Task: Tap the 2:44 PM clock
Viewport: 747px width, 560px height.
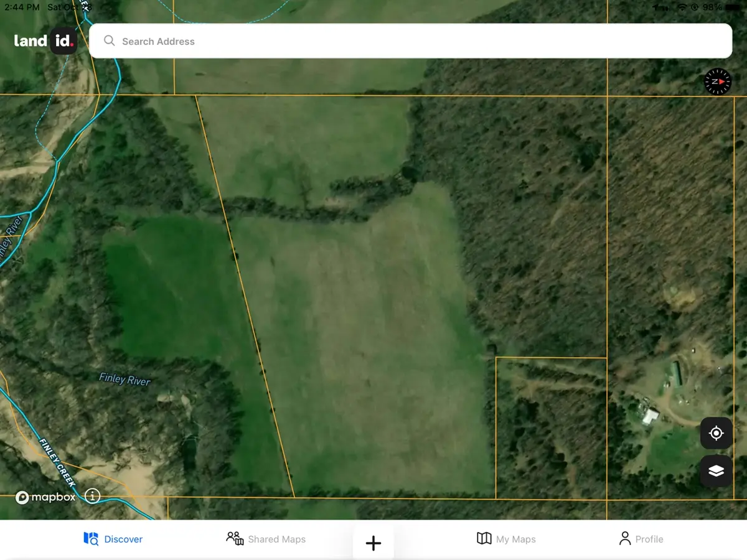Action: point(22,7)
